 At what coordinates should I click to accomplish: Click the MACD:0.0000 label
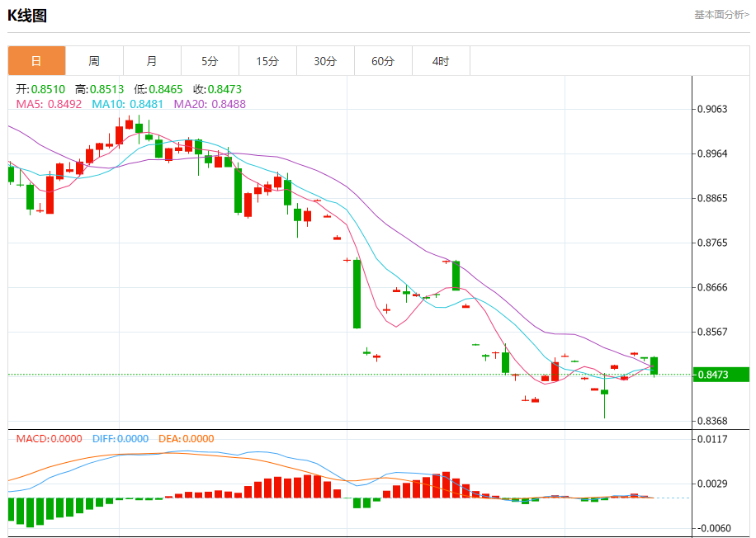50,439
